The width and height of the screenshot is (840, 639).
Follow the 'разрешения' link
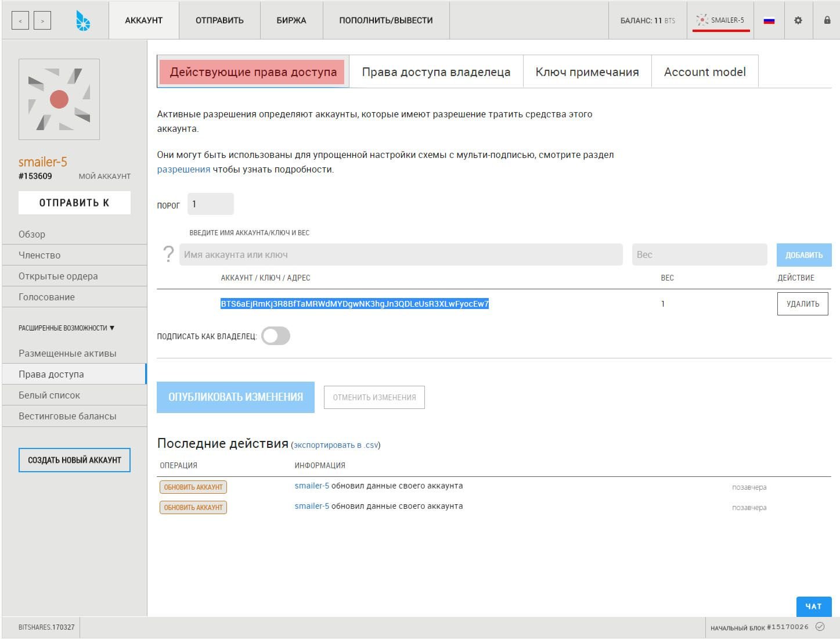click(183, 170)
